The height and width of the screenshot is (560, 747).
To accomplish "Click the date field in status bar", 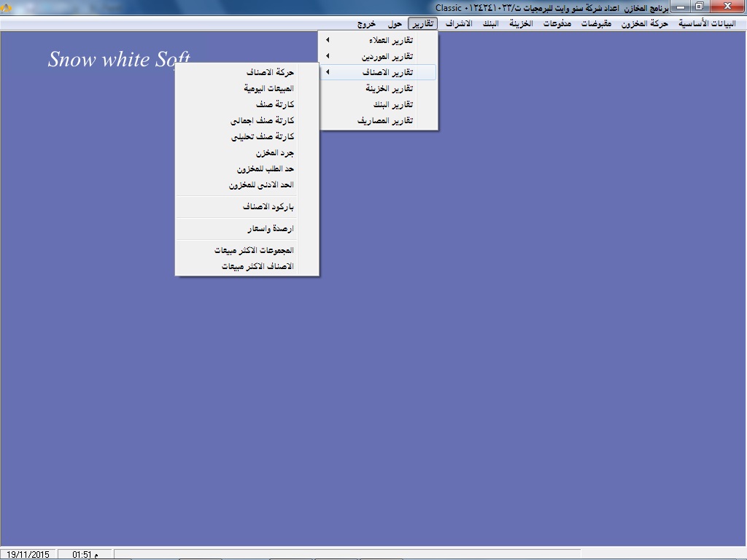I will tap(28, 555).
